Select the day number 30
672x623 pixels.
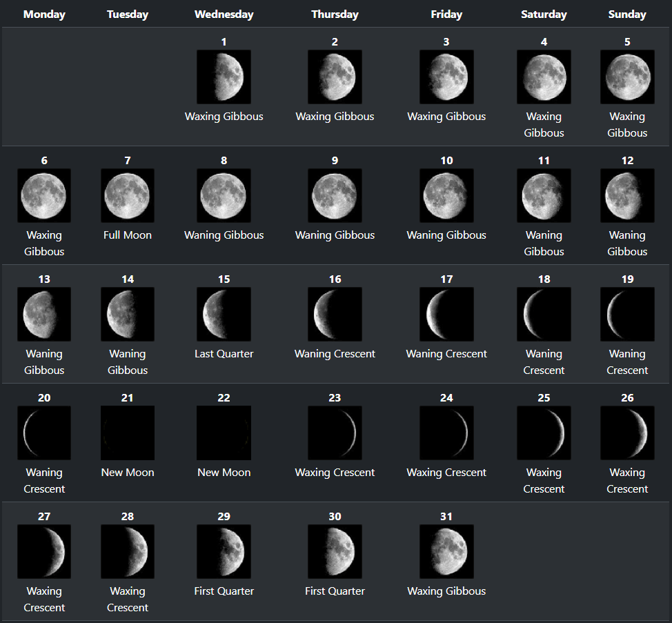pos(335,517)
